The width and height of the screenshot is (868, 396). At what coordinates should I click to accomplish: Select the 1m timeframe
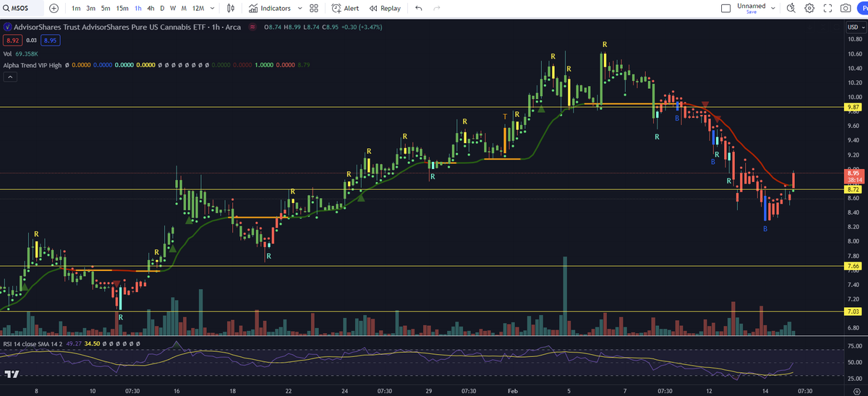(76, 8)
